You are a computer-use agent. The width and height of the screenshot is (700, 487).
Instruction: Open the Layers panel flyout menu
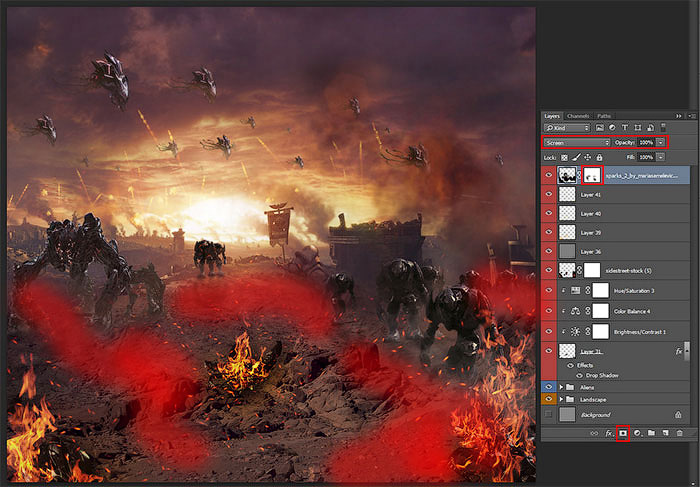point(692,116)
